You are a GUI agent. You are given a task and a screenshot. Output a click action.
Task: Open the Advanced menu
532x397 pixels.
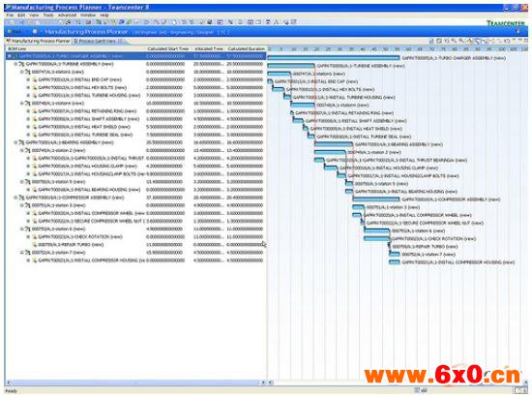point(67,15)
